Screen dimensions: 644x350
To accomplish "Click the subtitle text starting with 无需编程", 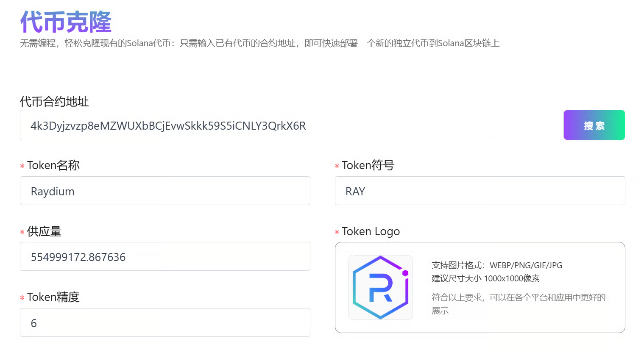I will pyautogui.click(x=259, y=43).
